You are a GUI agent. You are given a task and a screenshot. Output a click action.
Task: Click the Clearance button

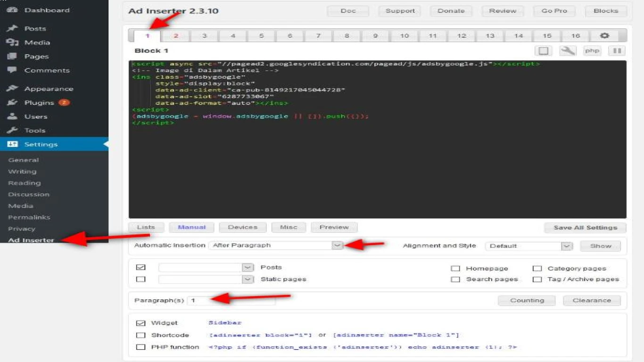[x=592, y=301]
